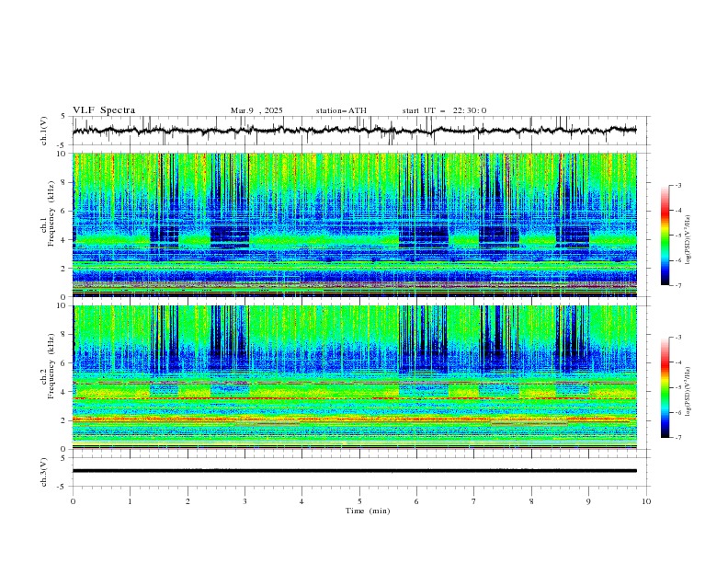Click the "10" minute tick label

coord(646,501)
